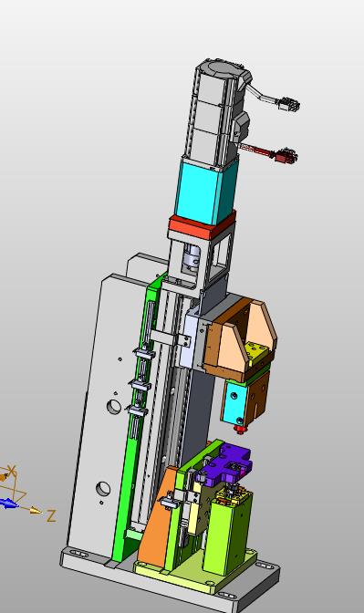Pick the red cable connector on the motor
364x613 pixels.
286,155
